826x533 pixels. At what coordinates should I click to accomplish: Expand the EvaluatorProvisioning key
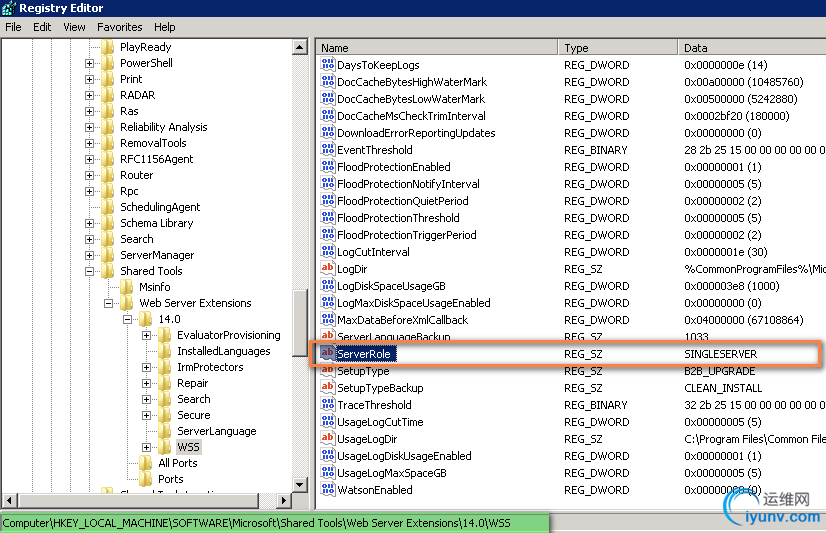tap(146, 335)
